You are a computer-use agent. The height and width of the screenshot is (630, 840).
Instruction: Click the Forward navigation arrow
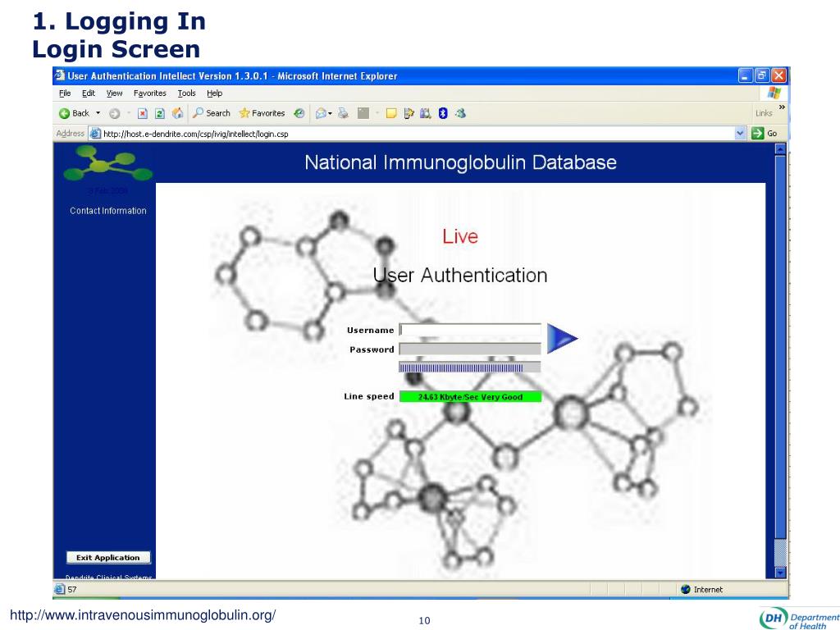tap(114, 113)
